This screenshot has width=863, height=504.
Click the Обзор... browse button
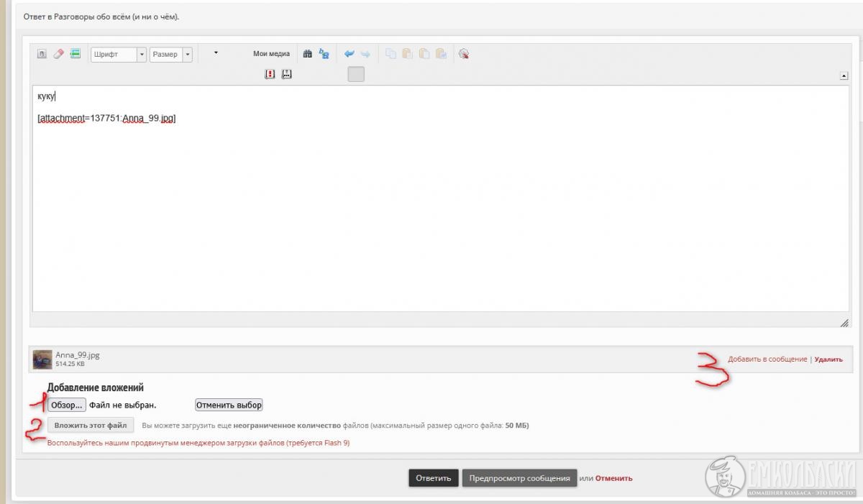point(68,405)
